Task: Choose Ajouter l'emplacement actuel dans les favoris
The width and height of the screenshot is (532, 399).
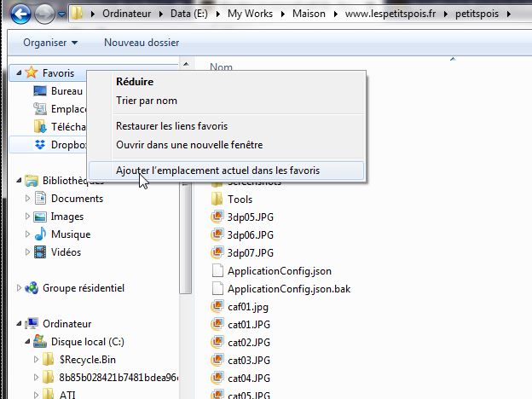Action: (x=217, y=171)
